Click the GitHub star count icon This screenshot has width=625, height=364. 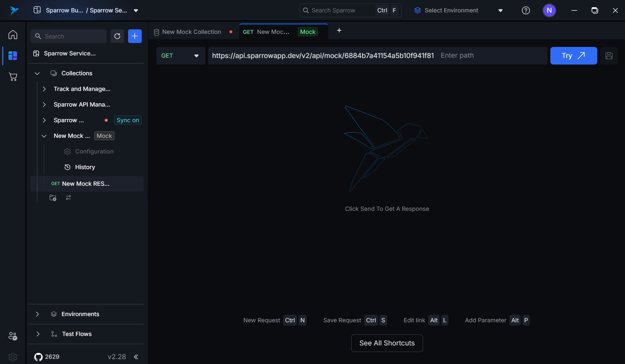click(x=38, y=357)
